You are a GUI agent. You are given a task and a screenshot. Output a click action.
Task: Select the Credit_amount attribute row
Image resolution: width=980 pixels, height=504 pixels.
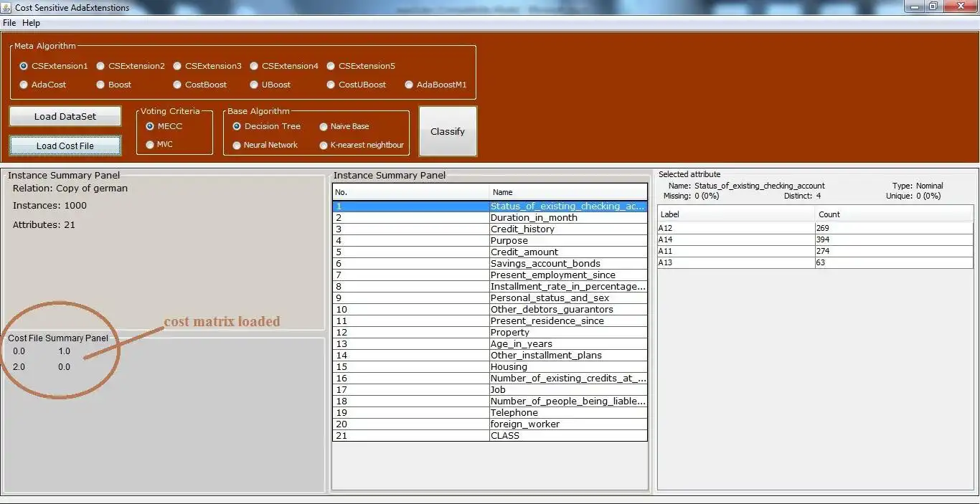coord(490,252)
